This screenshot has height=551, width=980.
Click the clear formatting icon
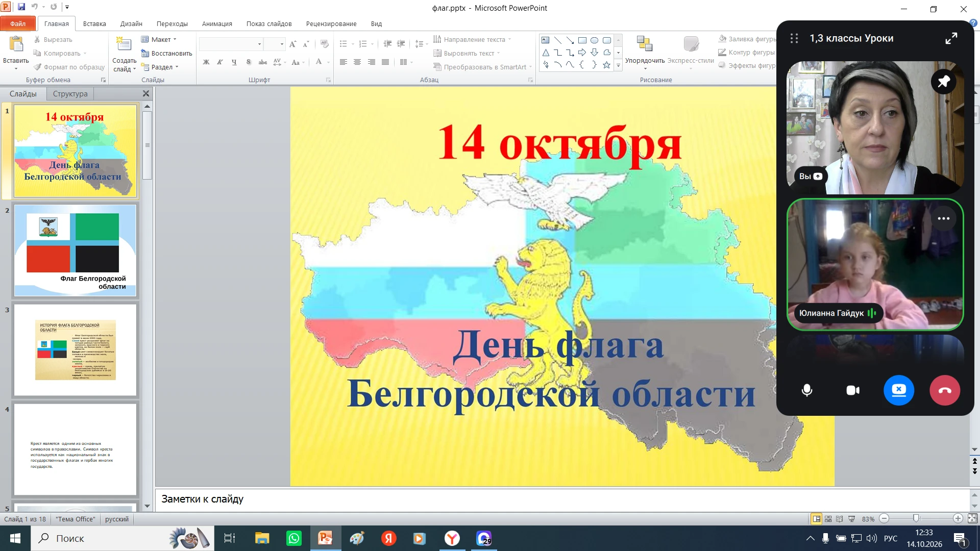pyautogui.click(x=325, y=44)
